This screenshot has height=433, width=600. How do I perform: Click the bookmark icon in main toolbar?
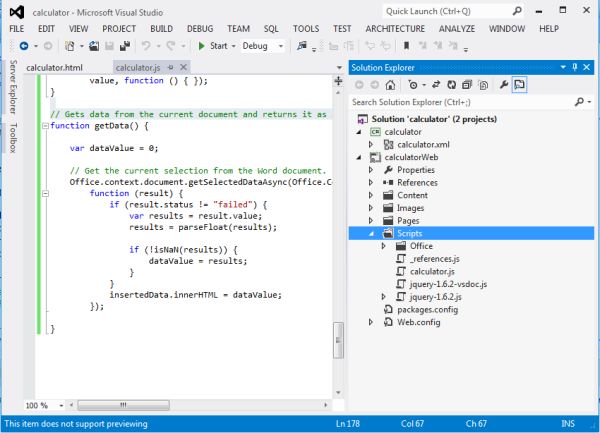click(406, 46)
